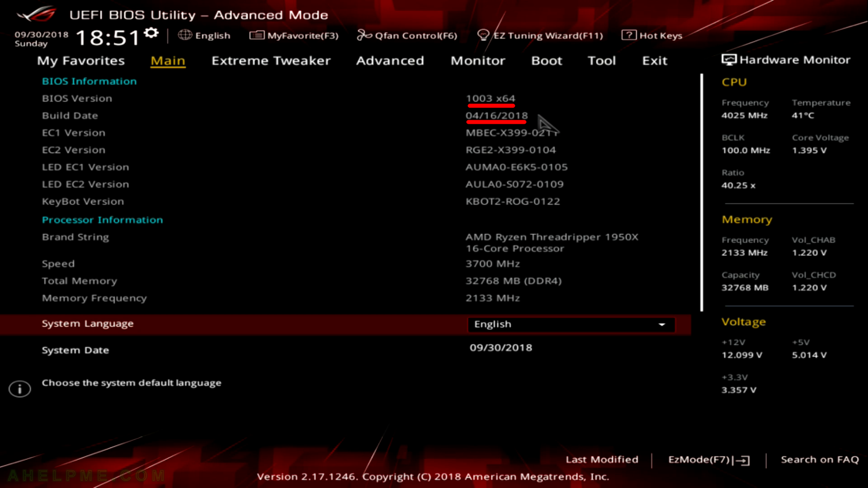Open Hardware Monitor panel
The height and width of the screenshot is (488, 868).
click(787, 60)
